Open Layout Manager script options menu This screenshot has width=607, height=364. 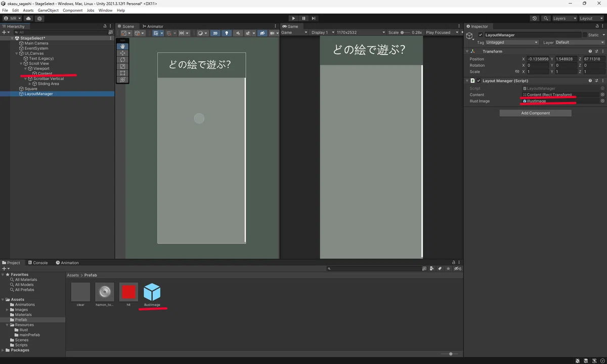coord(602,81)
